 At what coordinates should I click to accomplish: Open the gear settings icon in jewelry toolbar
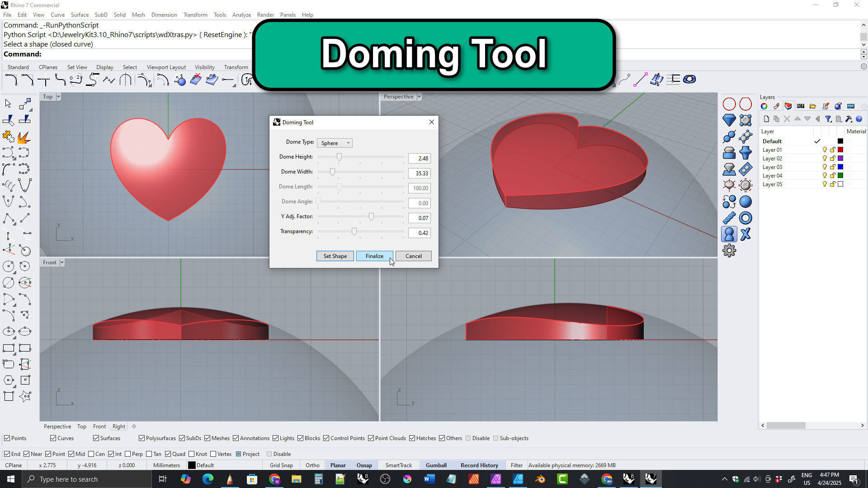(729, 250)
